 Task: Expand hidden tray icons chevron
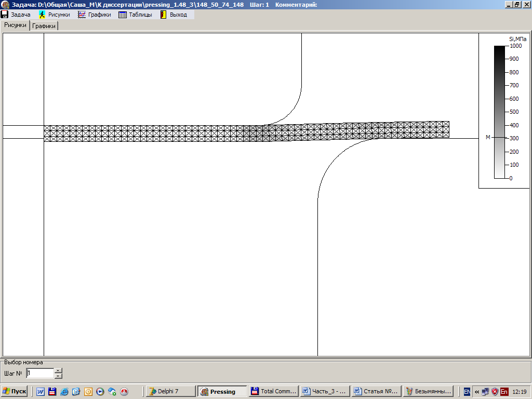click(476, 392)
